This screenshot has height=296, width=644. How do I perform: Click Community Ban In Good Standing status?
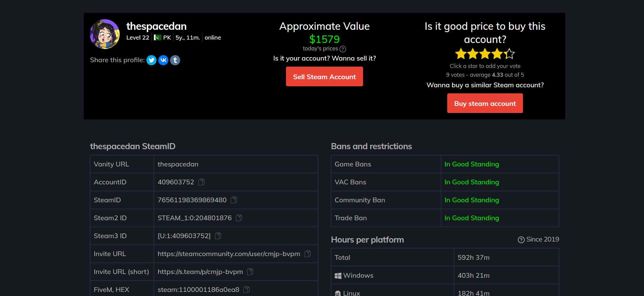(472, 200)
